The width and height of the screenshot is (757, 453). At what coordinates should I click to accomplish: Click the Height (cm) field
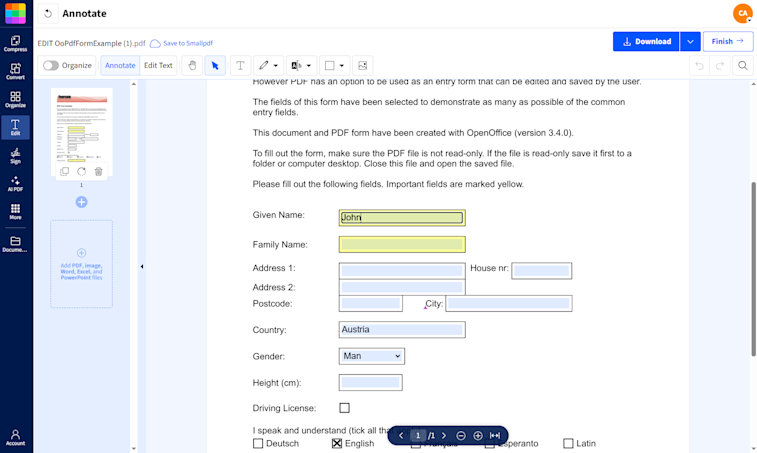click(x=371, y=382)
